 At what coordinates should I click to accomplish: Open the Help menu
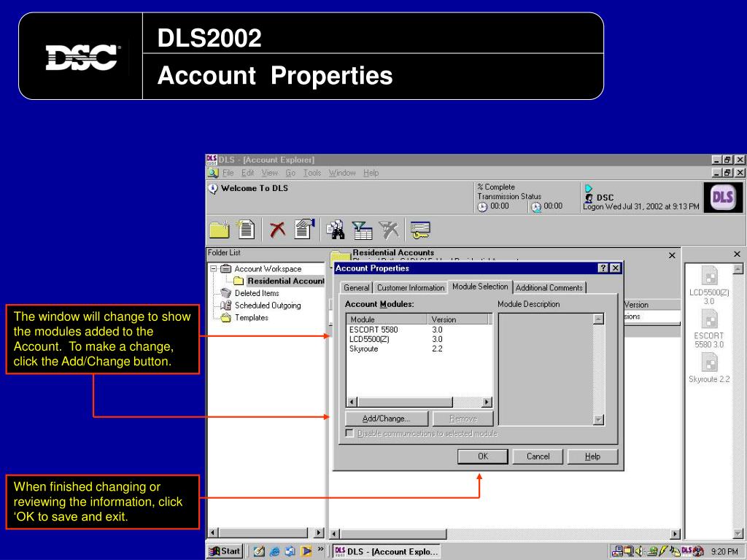(x=371, y=173)
